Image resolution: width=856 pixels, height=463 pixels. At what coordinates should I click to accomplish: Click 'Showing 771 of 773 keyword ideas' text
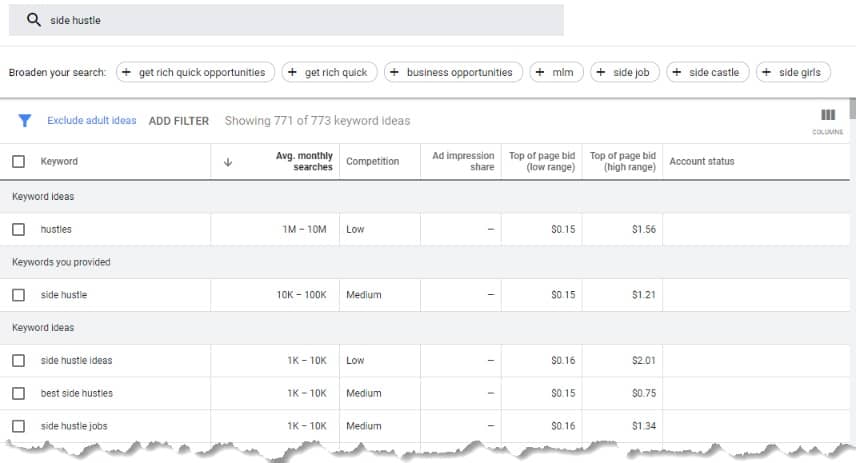coord(317,121)
